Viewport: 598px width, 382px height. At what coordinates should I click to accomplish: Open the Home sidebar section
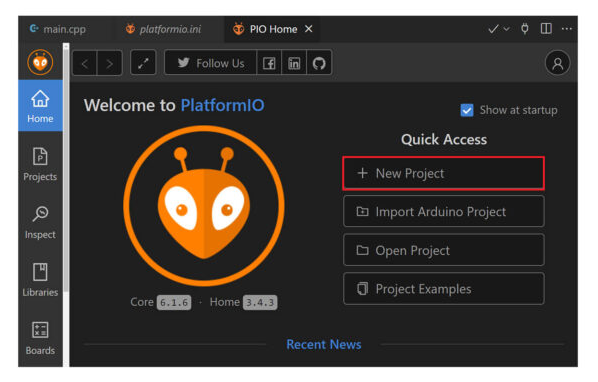click(40, 106)
